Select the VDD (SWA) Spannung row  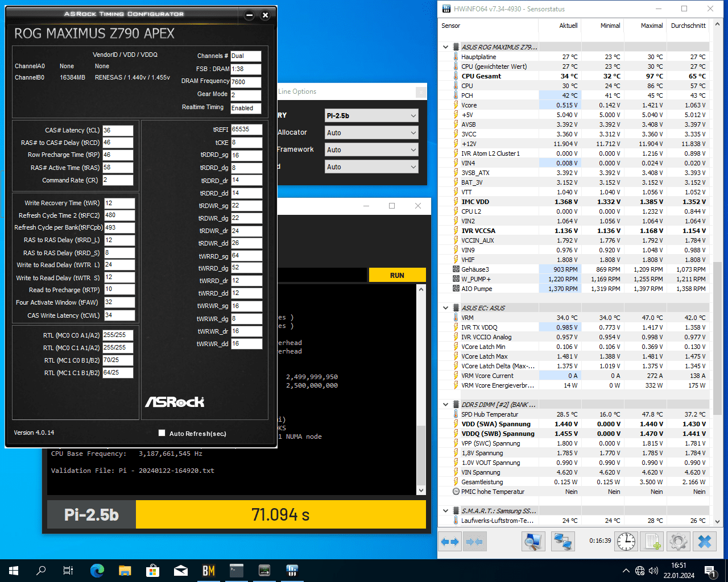(x=574, y=424)
